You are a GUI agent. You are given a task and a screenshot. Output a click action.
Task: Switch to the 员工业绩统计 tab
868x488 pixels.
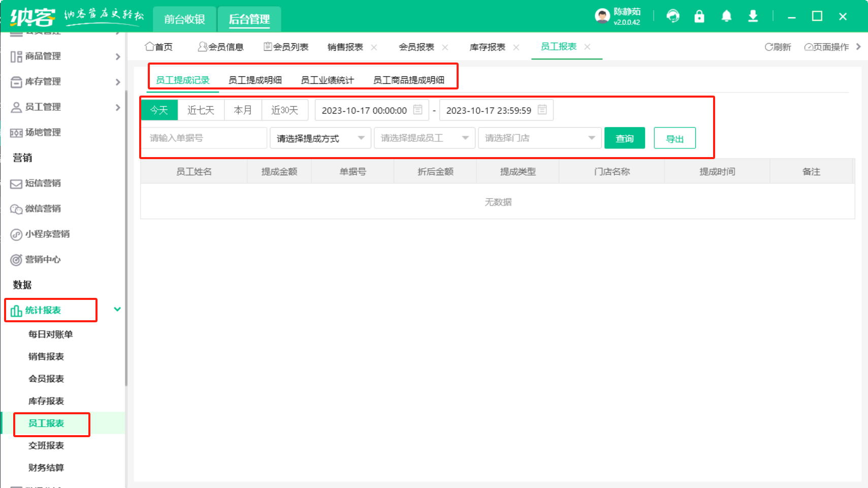pyautogui.click(x=327, y=80)
